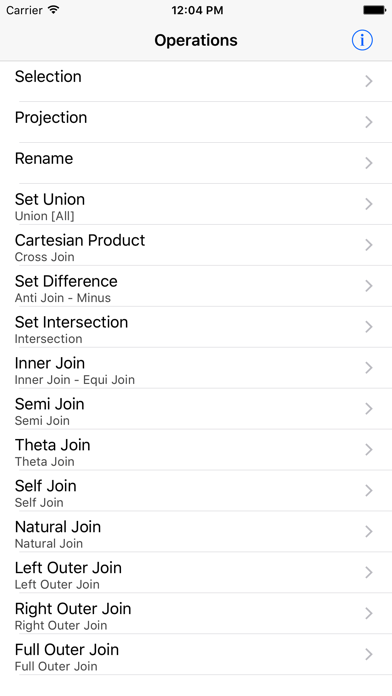Tap the Wi-Fi icon in status bar
Image resolution: width=392 pixels, height=696 pixels.
coord(53,10)
